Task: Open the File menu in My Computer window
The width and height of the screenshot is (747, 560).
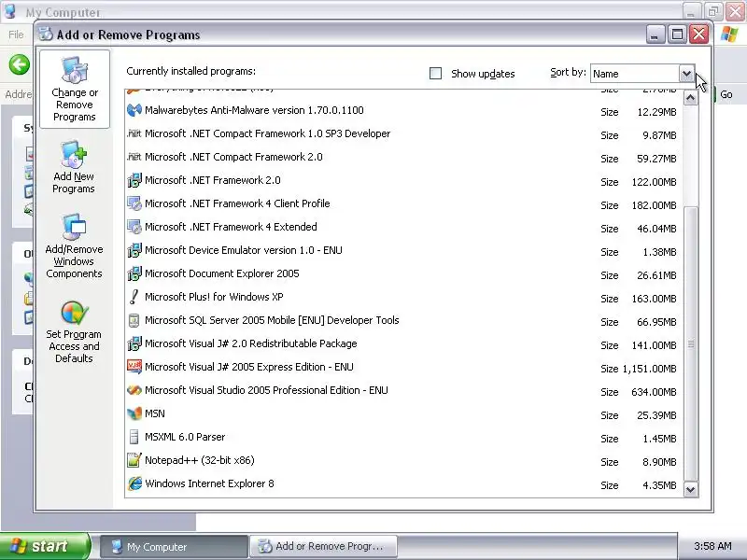Action: (16, 35)
